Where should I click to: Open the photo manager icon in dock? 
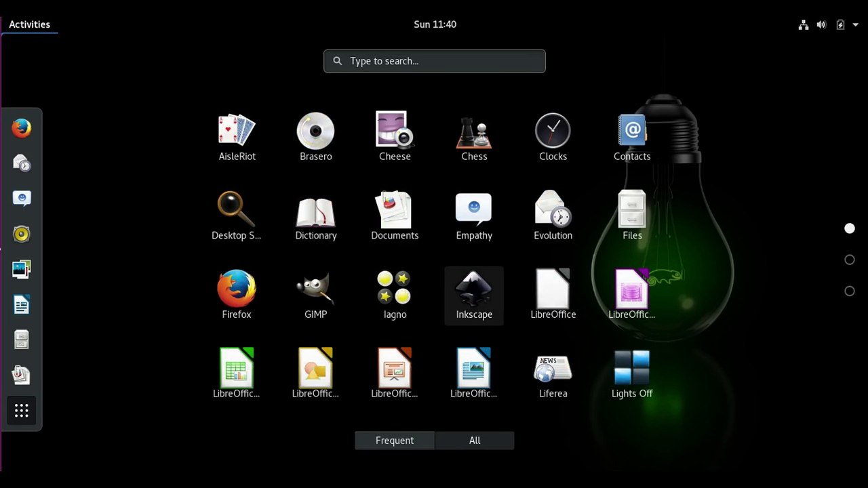(22, 269)
